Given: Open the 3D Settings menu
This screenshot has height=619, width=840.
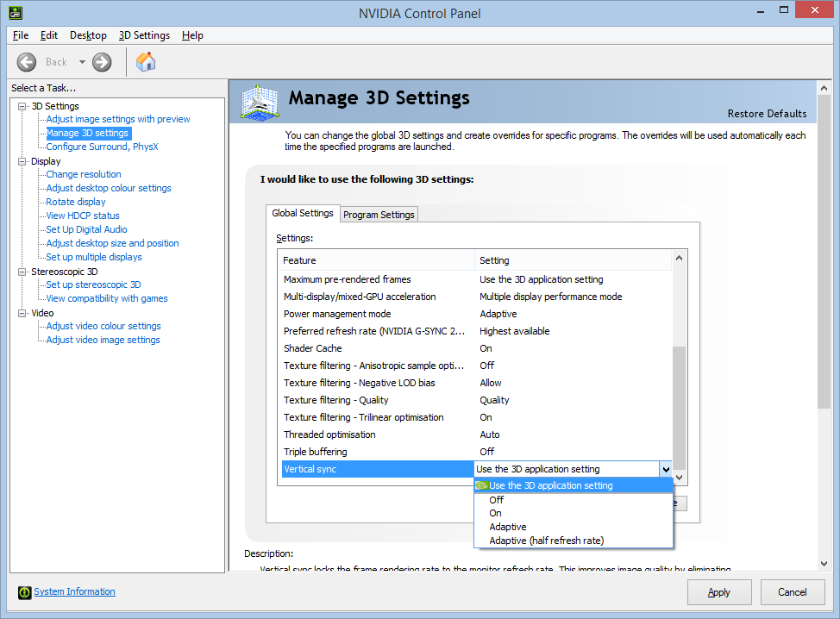Looking at the screenshot, I should click(x=144, y=35).
